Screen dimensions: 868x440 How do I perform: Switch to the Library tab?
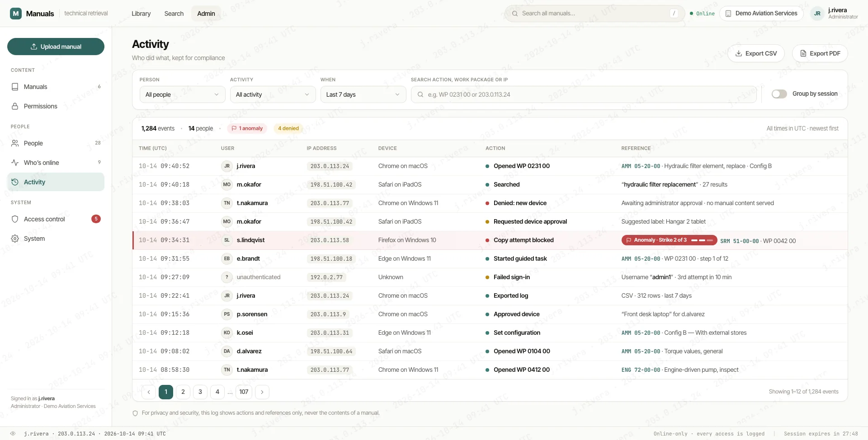(x=141, y=14)
